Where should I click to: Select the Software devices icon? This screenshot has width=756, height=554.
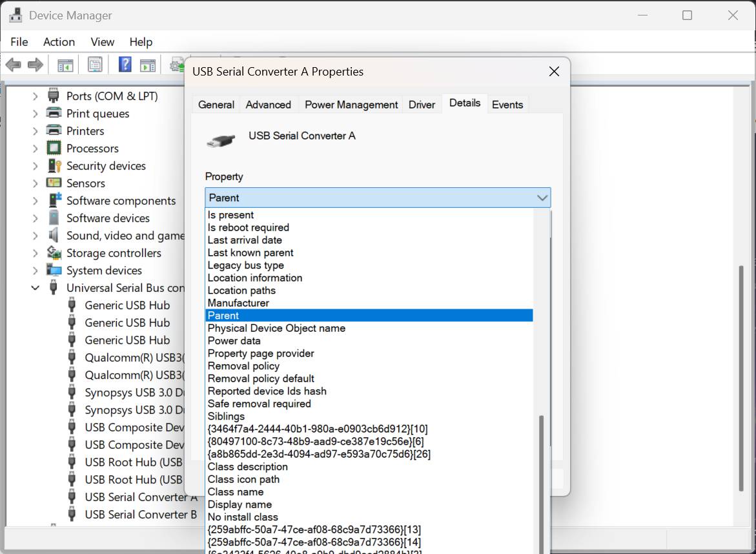[54, 218]
